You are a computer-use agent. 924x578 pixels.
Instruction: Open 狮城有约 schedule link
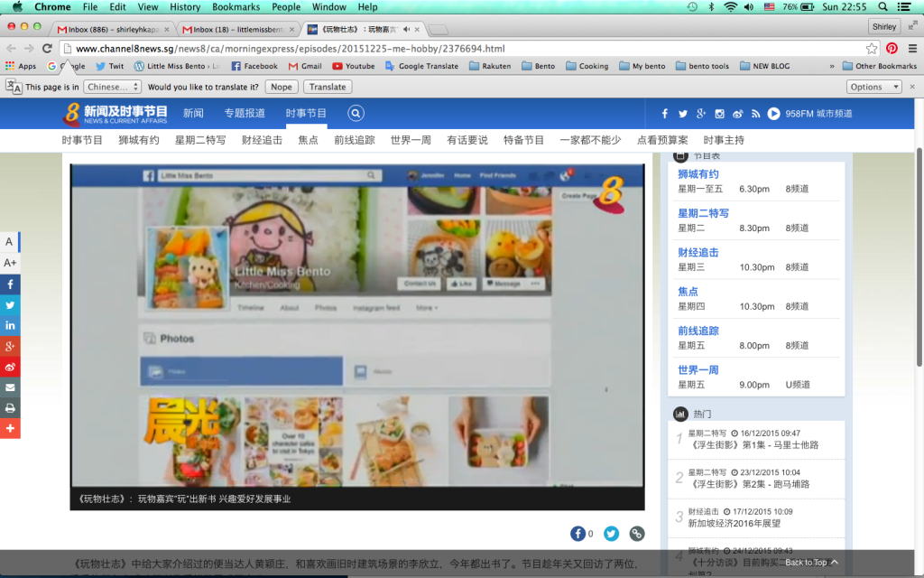point(698,174)
